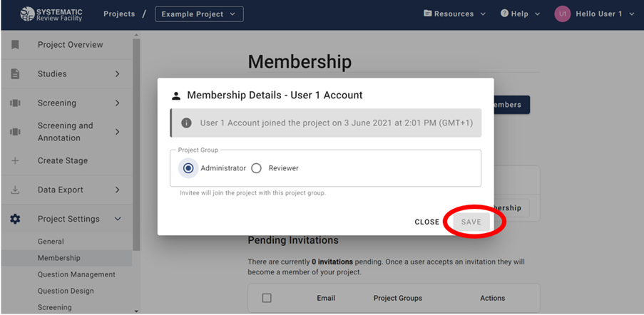Open the Help menu

tap(520, 14)
